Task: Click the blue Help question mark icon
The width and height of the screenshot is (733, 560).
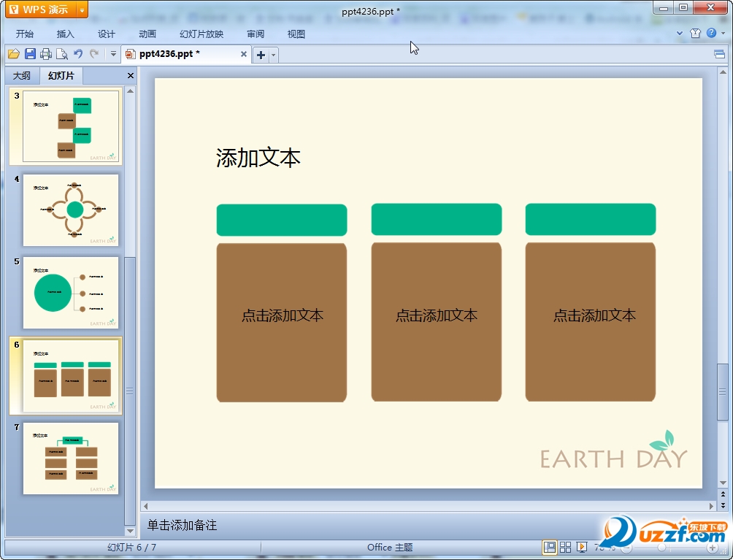Action: click(x=711, y=33)
